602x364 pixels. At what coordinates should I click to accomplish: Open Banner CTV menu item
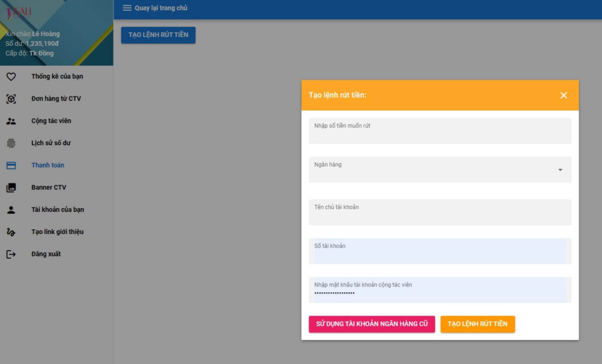[x=56, y=188]
